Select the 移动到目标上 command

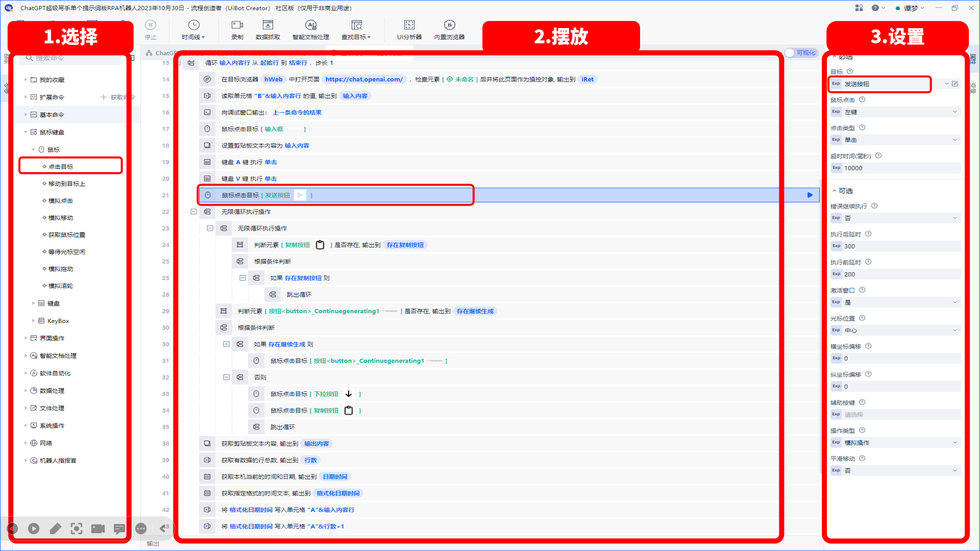pos(66,184)
